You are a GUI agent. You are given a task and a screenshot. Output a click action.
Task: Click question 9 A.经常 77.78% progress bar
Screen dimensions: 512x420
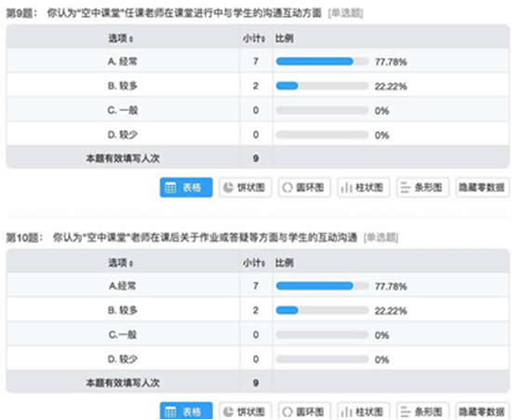point(322,61)
